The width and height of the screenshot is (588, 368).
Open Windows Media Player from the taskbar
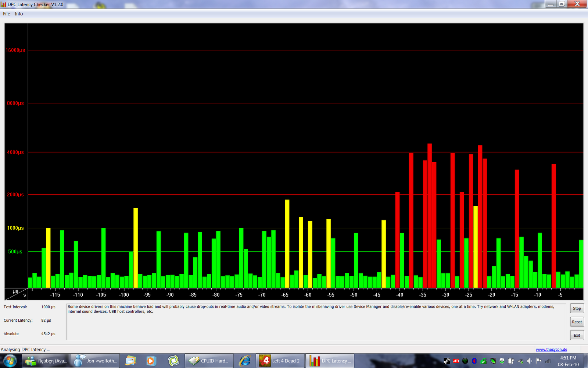pos(151,361)
